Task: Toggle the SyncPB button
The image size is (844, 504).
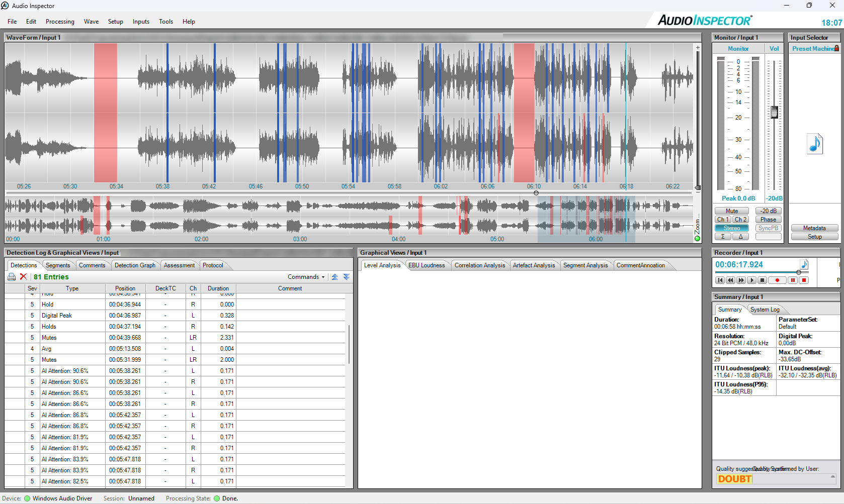Action: pos(768,228)
